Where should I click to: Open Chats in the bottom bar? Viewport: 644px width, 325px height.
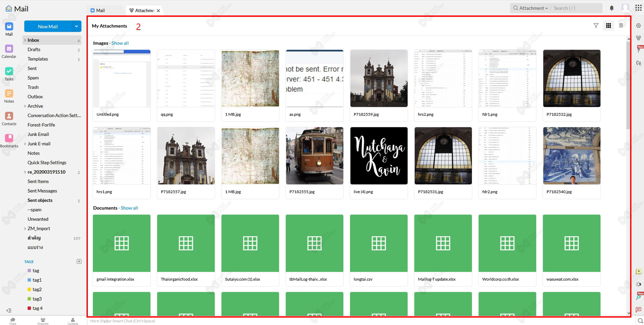point(13,321)
